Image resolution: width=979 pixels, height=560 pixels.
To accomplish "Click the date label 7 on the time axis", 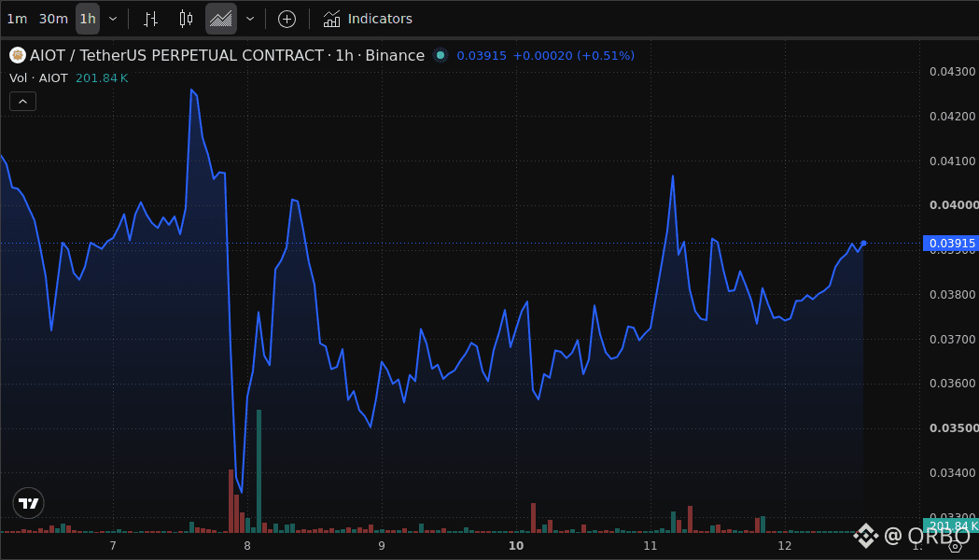I will pos(113,546).
